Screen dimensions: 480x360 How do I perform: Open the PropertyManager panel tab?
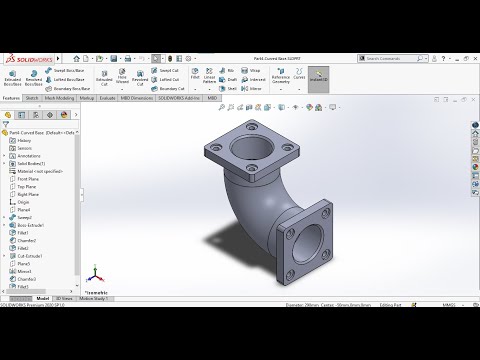tap(22, 115)
